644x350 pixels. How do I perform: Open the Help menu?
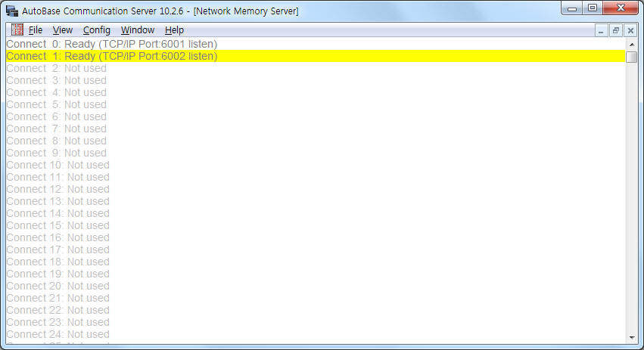coord(174,30)
